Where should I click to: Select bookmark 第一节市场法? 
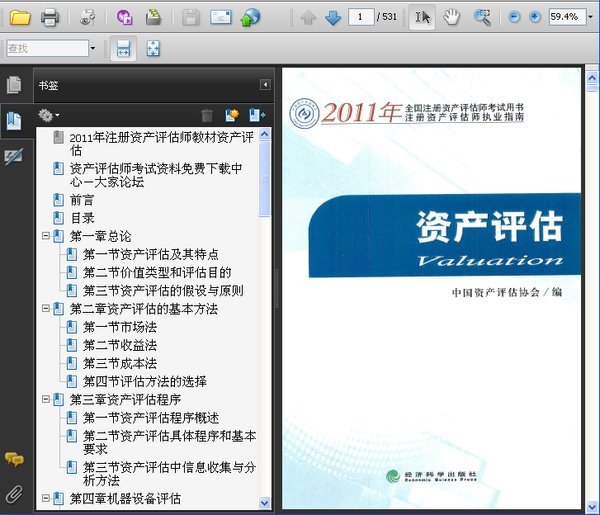coord(120,327)
